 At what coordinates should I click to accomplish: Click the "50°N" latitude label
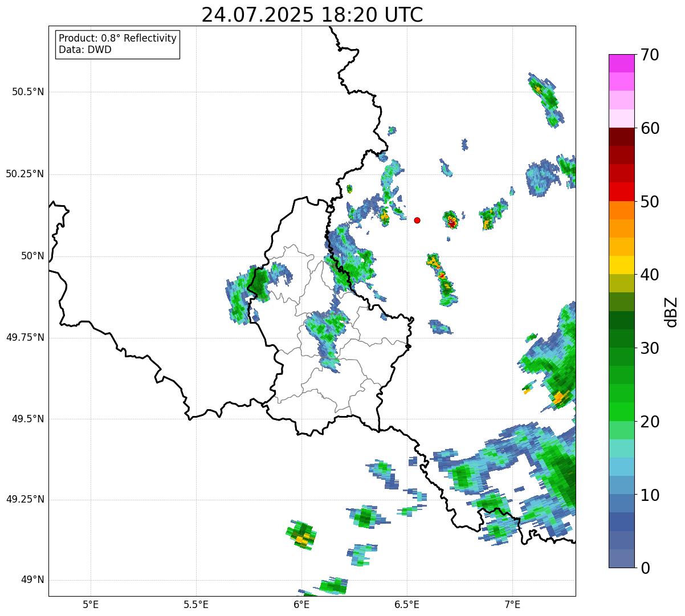pos(32,256)
